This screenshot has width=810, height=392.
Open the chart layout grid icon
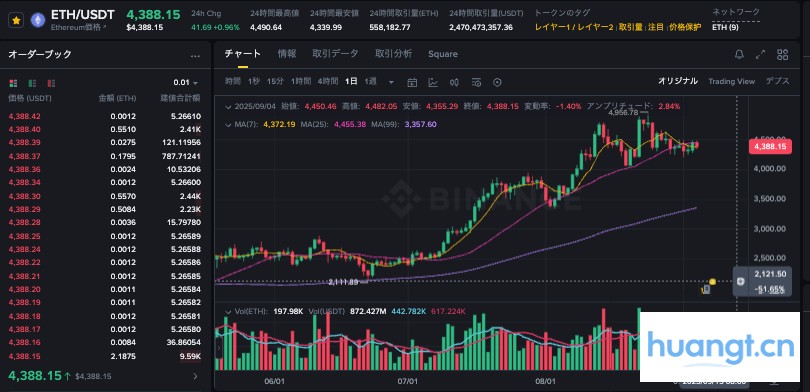coord(782,55)
